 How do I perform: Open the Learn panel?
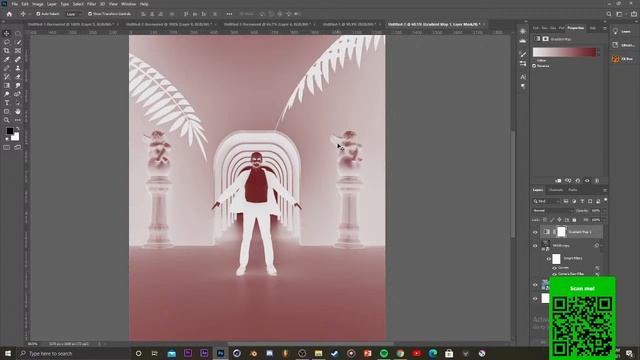tap(622, 31)
